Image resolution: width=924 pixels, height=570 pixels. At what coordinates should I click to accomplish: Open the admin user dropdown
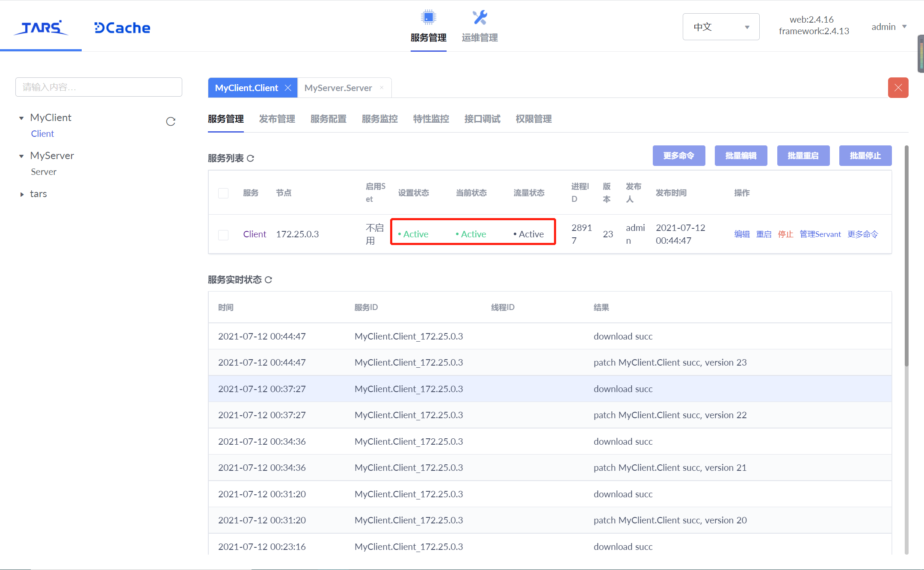click(x=888, y=27)
